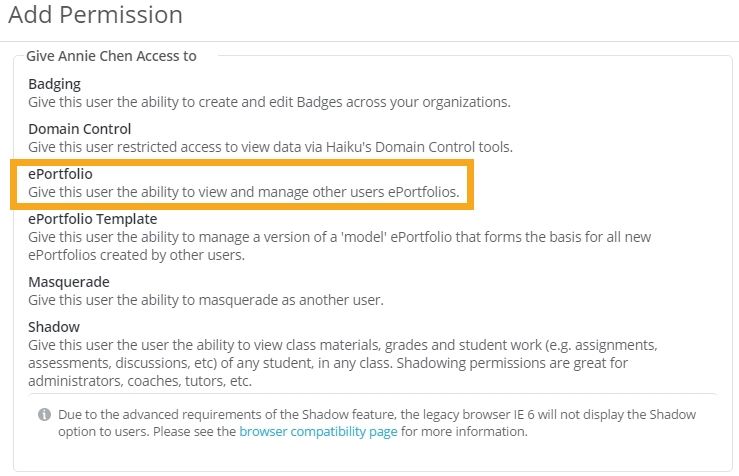This screenshot has height=476, width=739.
Task: Select the highlighted ePortfolio permission
Action: [60, 174]
